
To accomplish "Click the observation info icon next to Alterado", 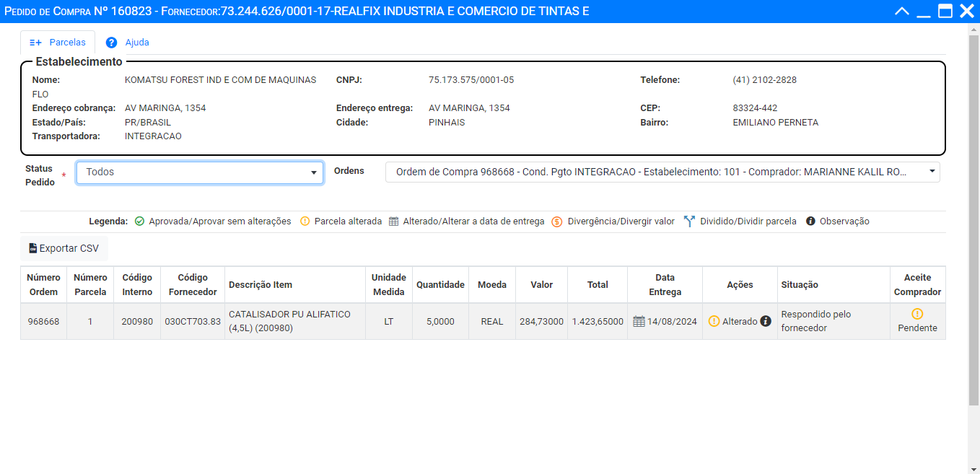I will coord(766,321).
